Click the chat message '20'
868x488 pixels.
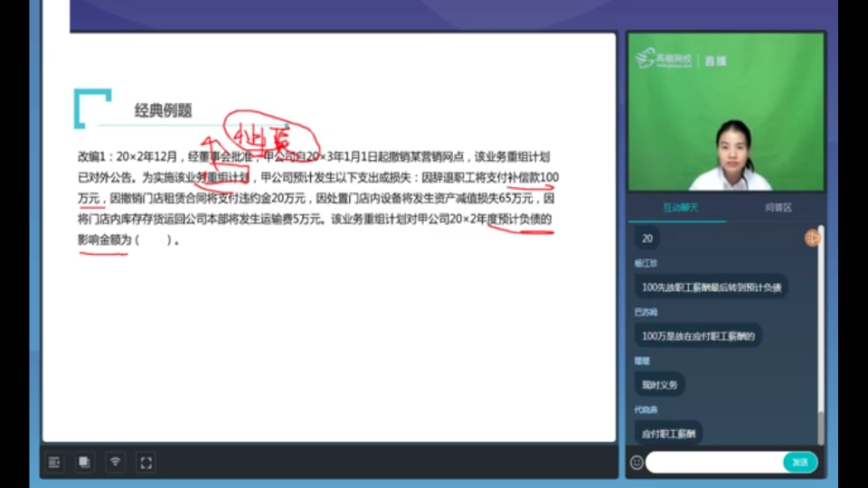click(647, 239)
